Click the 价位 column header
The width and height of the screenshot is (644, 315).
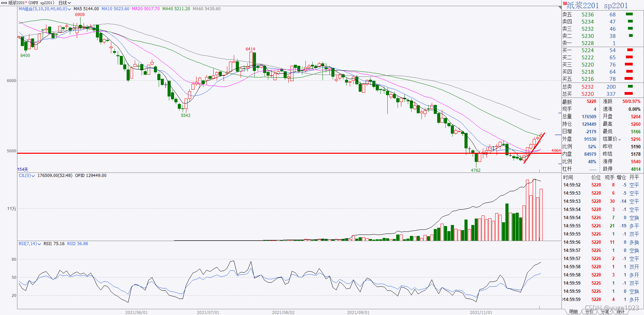point(596,178)
